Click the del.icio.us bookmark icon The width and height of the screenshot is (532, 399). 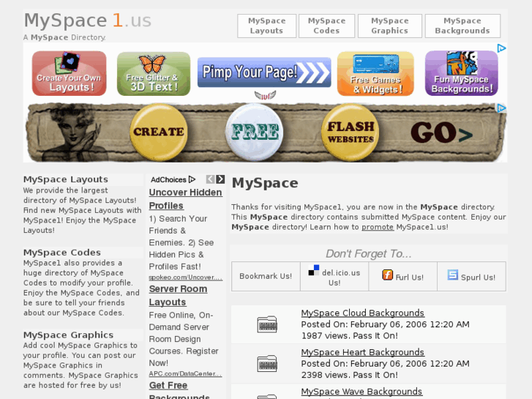[x=314, y=270]
